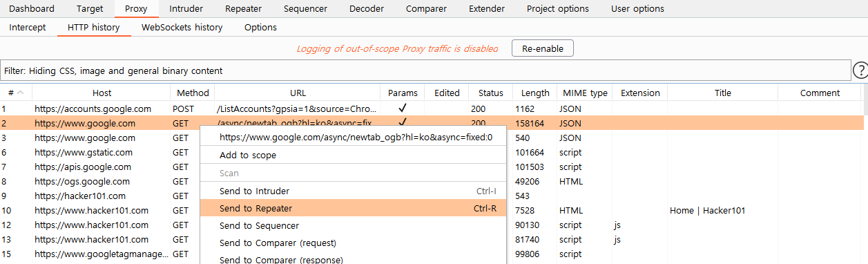Select the HTTP history sub-tab

coord(93,28)
